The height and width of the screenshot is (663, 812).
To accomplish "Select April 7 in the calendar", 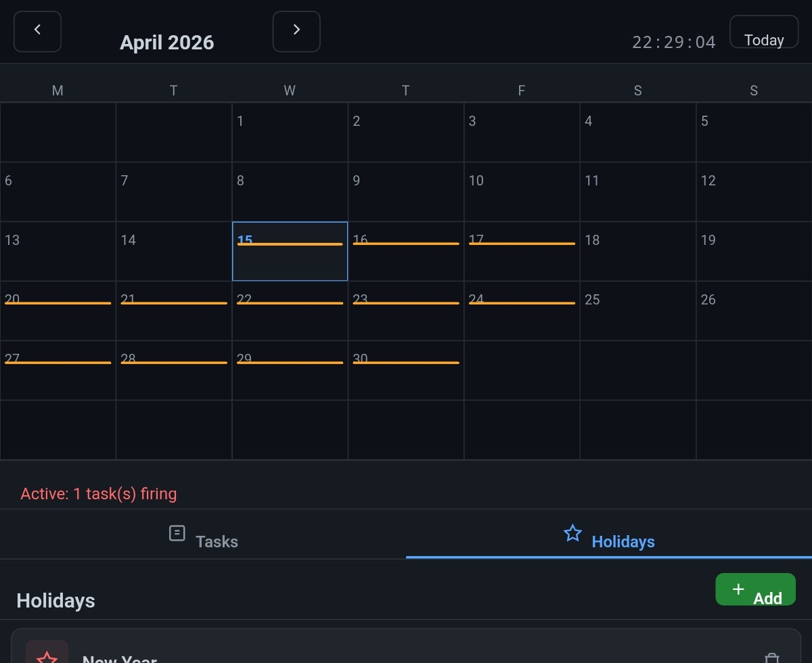I will [x=174, y=191].
